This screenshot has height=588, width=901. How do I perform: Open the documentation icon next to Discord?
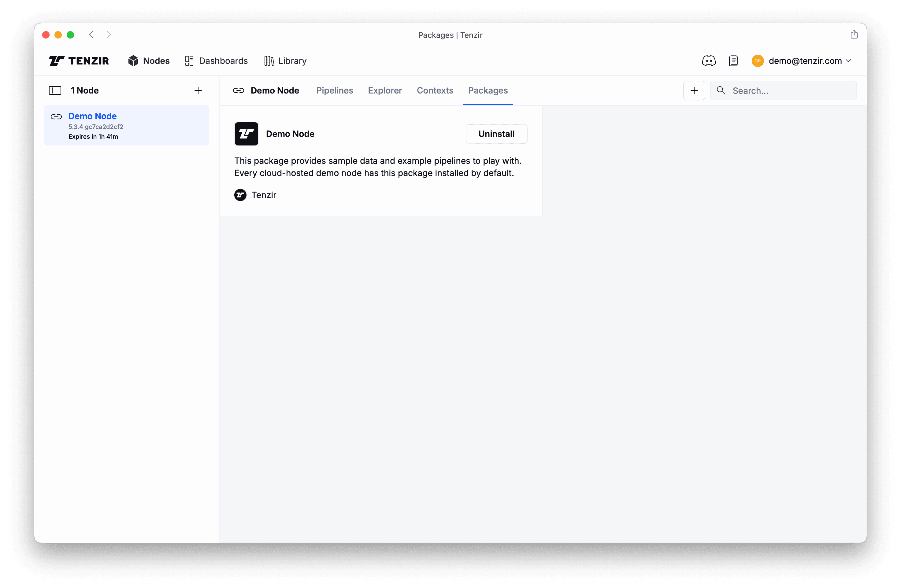coord(734,61)
